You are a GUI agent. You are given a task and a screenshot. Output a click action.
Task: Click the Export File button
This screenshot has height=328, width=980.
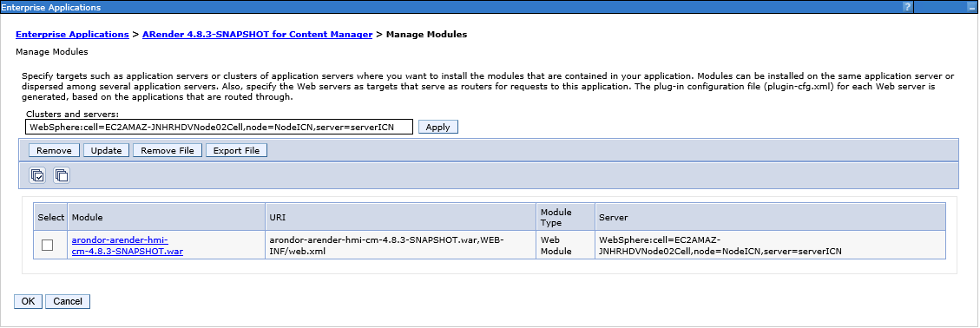tap(236, 151)
